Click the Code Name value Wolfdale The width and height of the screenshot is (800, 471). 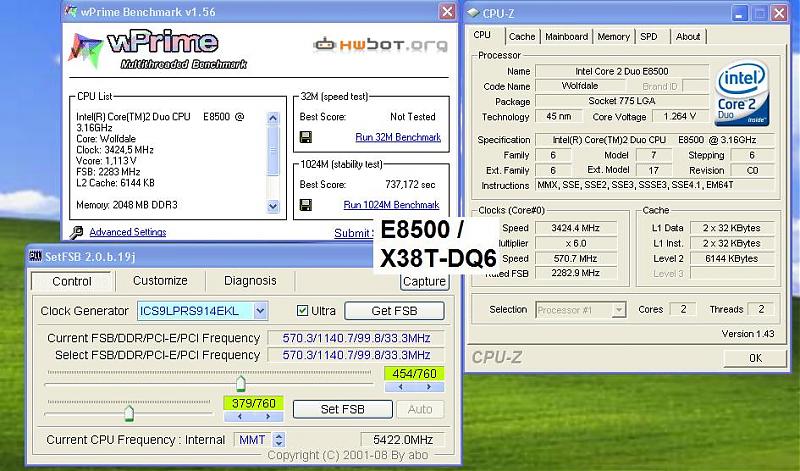click(x=580, y=86)
